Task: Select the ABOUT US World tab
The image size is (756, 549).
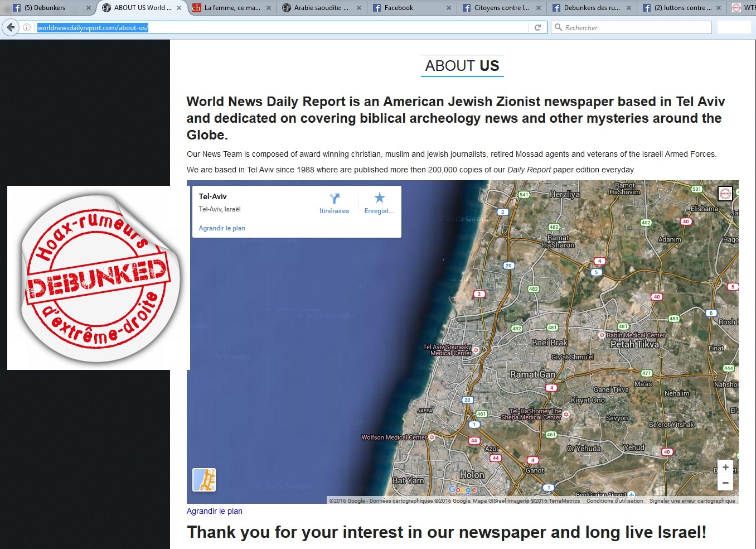Action: point(142,8)
